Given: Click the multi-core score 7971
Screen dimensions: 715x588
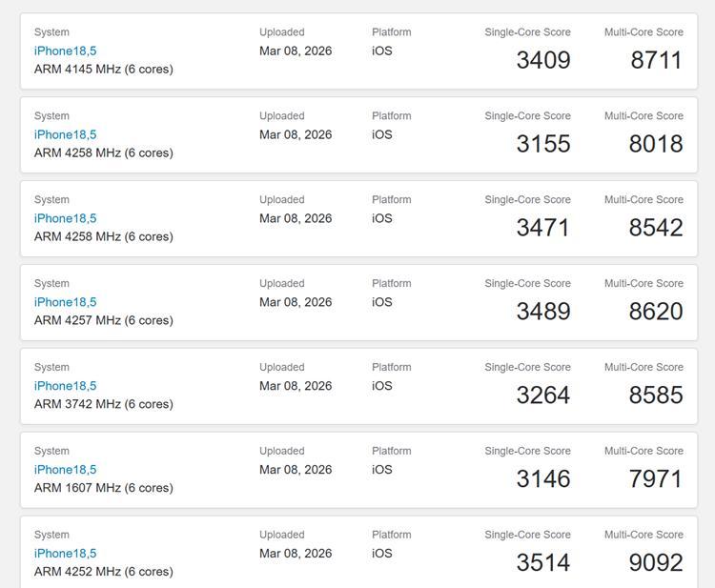Looking at the screenshot, I should tap(656, 479).
